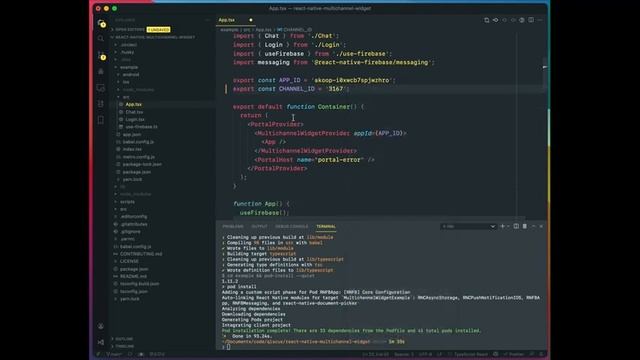Click TypeScript React language mode in status bar
640x360 pixels.
click(471, 354)
